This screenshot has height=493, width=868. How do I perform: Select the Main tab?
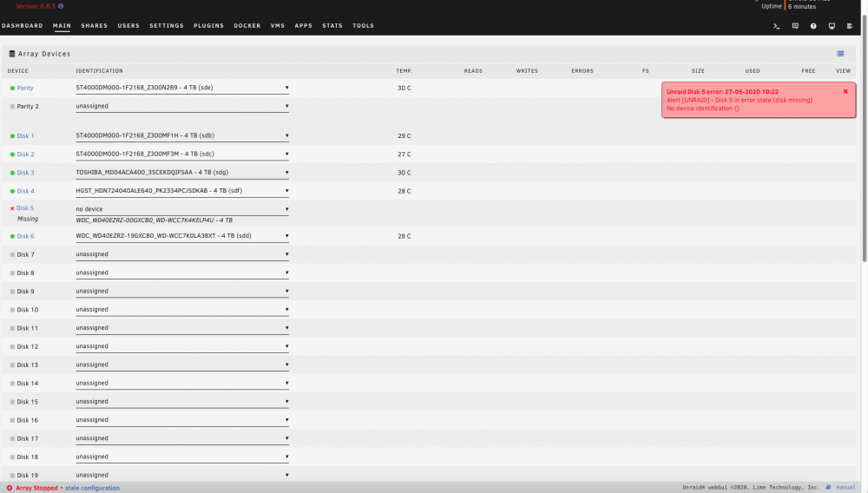(62, 26)
